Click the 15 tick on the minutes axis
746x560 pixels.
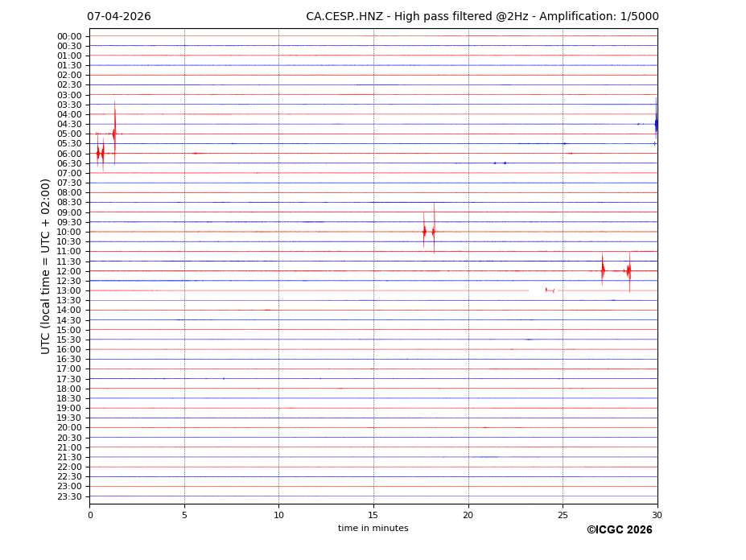tap(373, 515)
